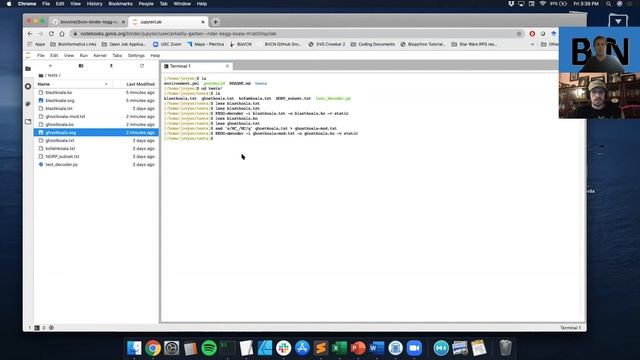
Task: Click the Terminal 1 status bar label
Action: (x=570, y=328)
